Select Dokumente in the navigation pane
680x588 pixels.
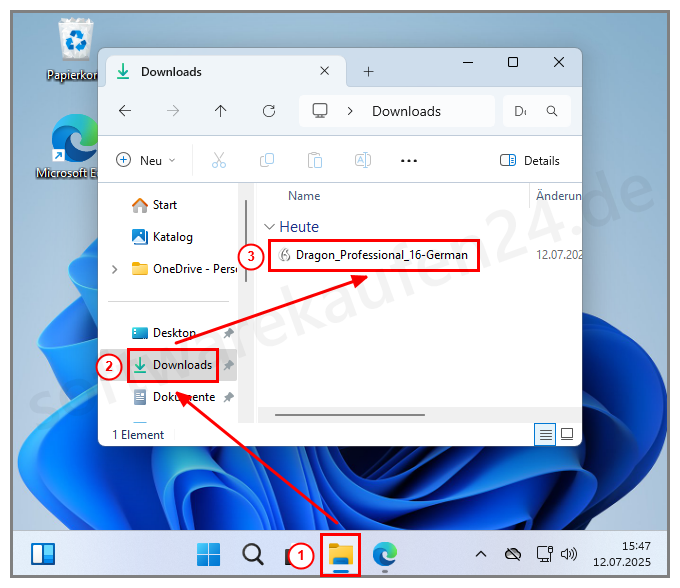pyautogui.click(x=174, y=397)
